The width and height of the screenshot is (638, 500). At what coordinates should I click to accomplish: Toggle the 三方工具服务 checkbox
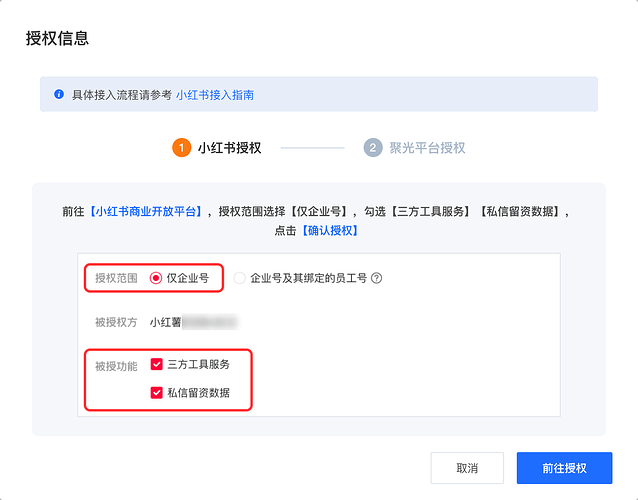click(157, 364)
